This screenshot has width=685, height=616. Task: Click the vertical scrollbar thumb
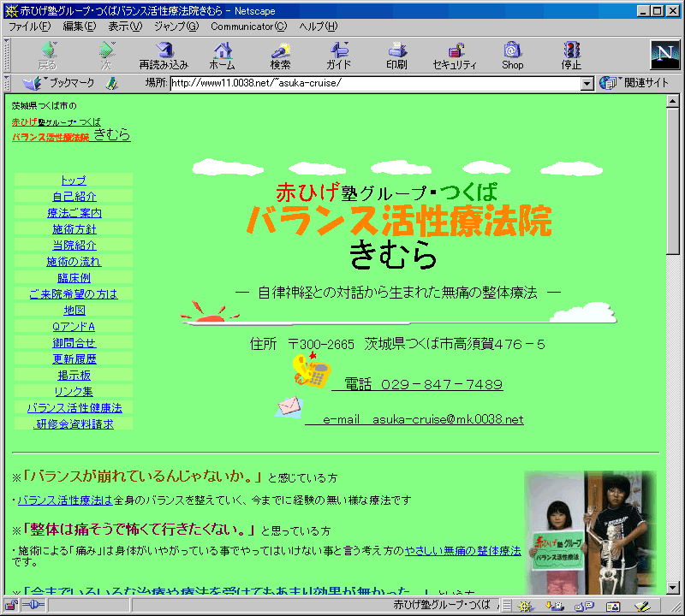[x=672, y=181]
